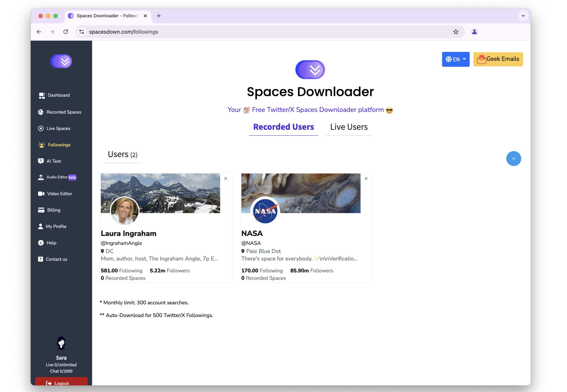Click the Geek Emails button
567x392 pixels.
(x=498, y=59)
